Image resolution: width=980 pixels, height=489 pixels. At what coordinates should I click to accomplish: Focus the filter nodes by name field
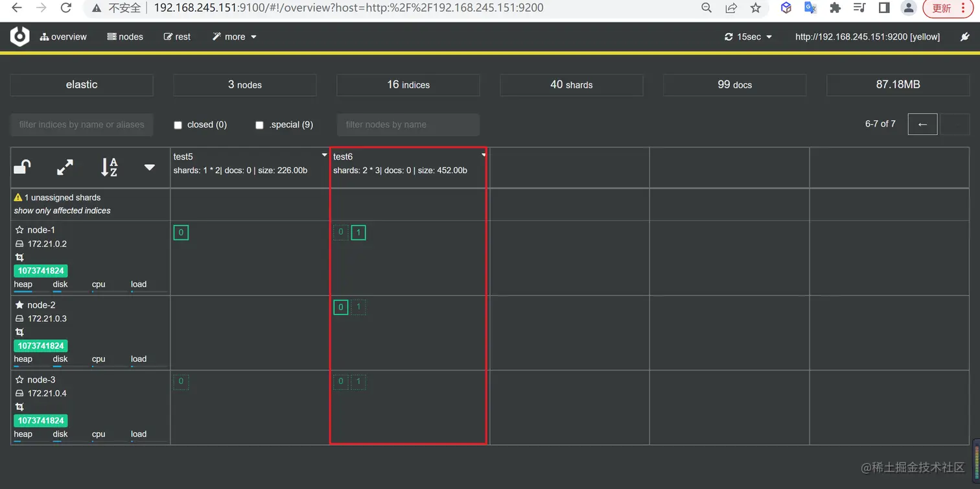pyautogui.click(x=408, y=125)
